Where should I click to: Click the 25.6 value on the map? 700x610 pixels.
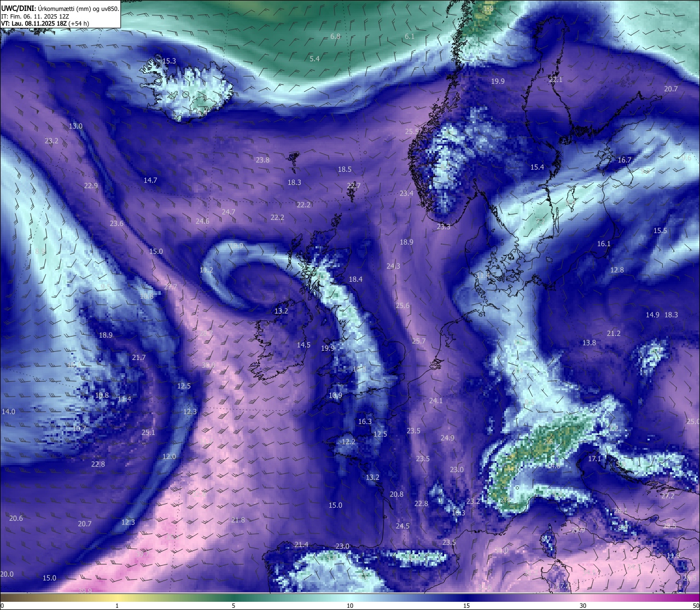(402, 305)
